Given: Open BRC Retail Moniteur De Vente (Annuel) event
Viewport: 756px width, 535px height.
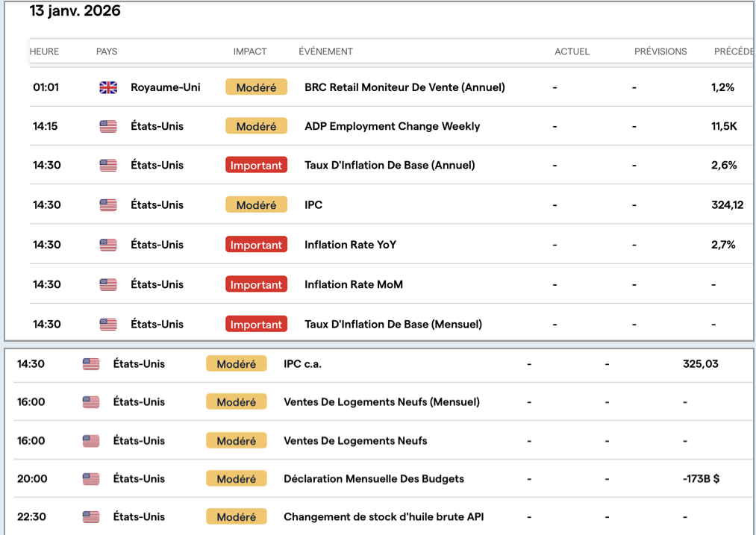Looking at the screenshot, I should [404, 87].
